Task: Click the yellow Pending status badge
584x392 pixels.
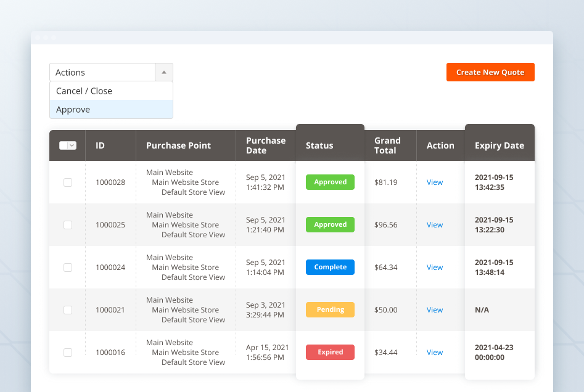Action: 330,310
